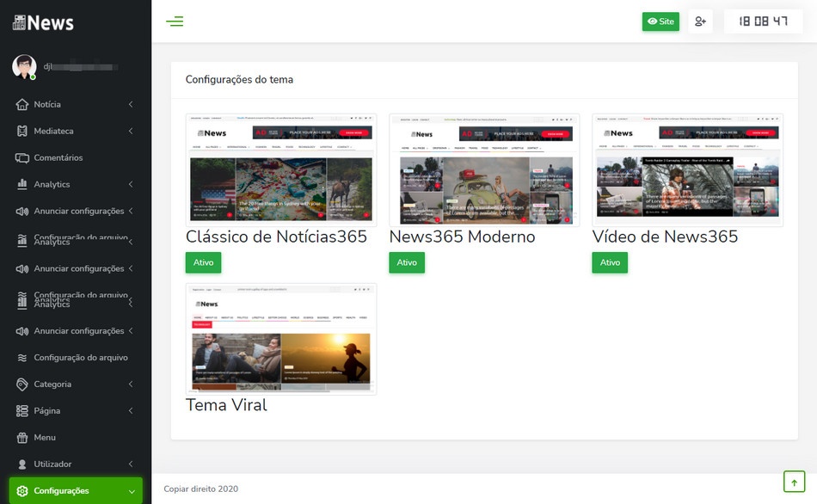This screenshot has width=817, height=504.
Task: Open the Clássico de Notícias365 theme thumbnail
Action: point(279,167)
